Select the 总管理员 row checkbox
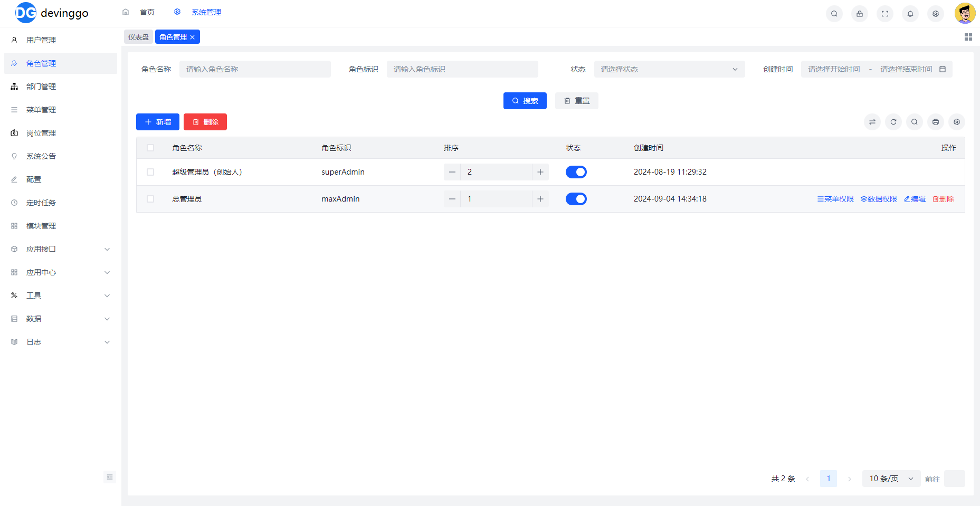The image size is (980, 506). pyautogui.click(x=150, y=199)
